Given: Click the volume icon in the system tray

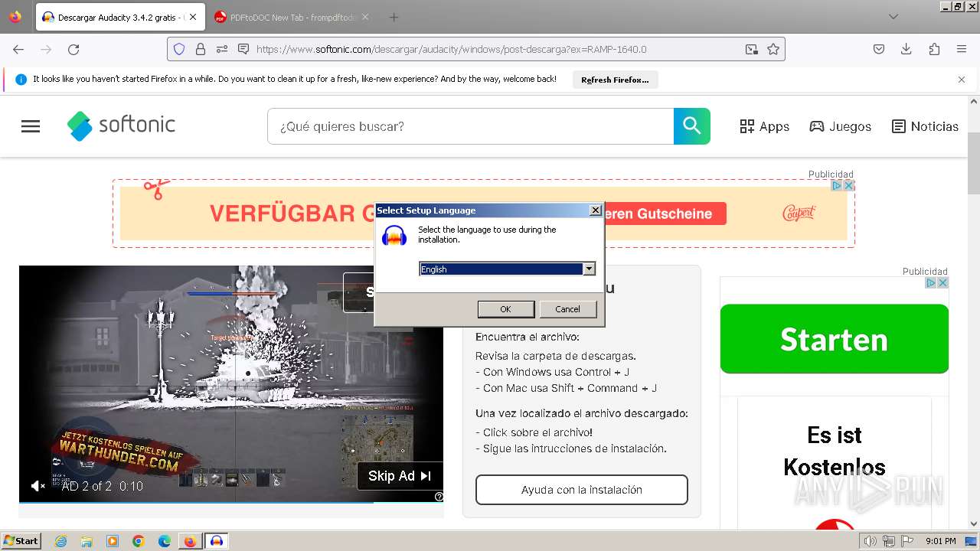Looking at the screenshot, I should tap(870, 541).
